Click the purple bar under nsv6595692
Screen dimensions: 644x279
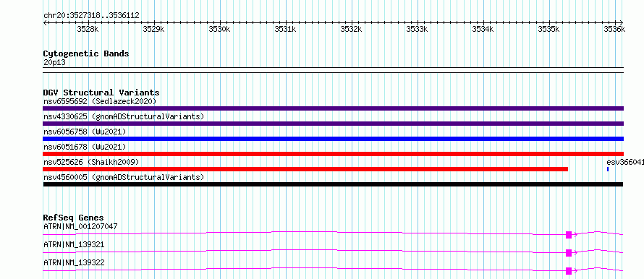pos(333,108)
